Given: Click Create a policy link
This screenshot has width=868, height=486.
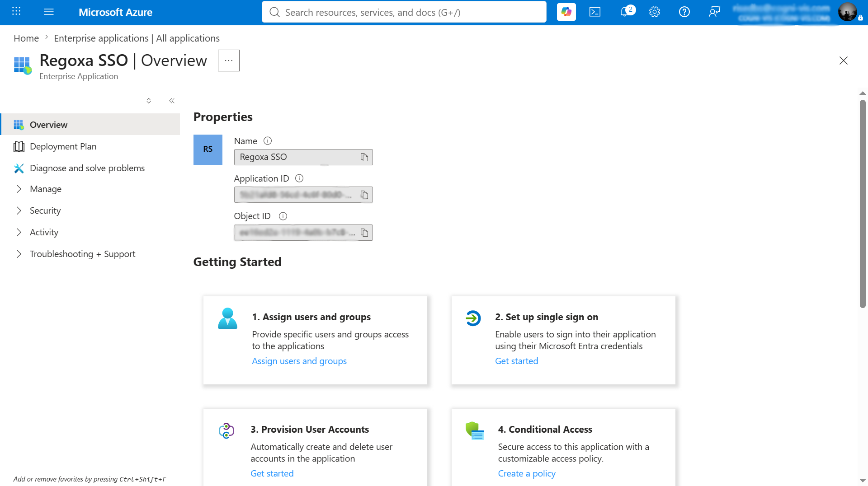Looking at the screenshot, I should click(x=527, y=473).
